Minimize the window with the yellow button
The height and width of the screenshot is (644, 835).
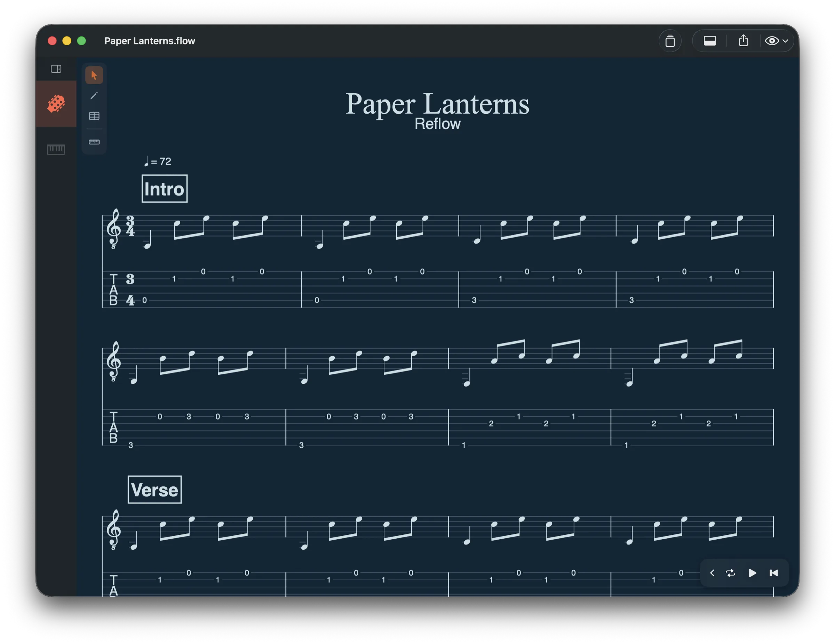[67, 41]
